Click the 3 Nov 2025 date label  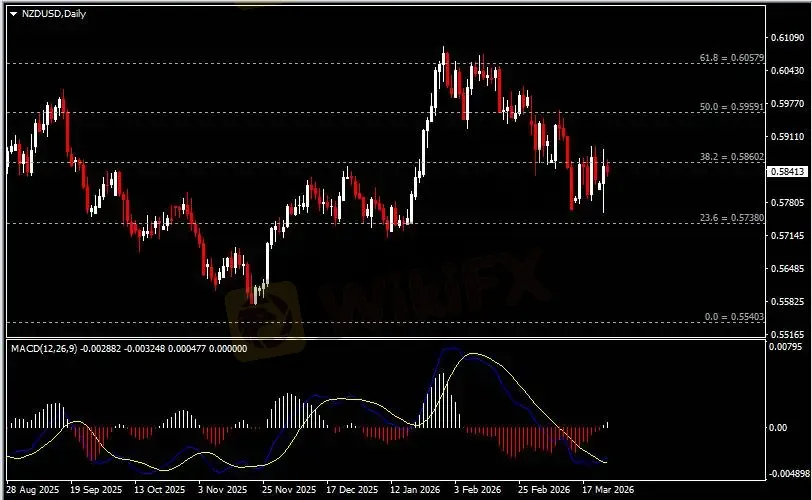click(x=223, y=490)
